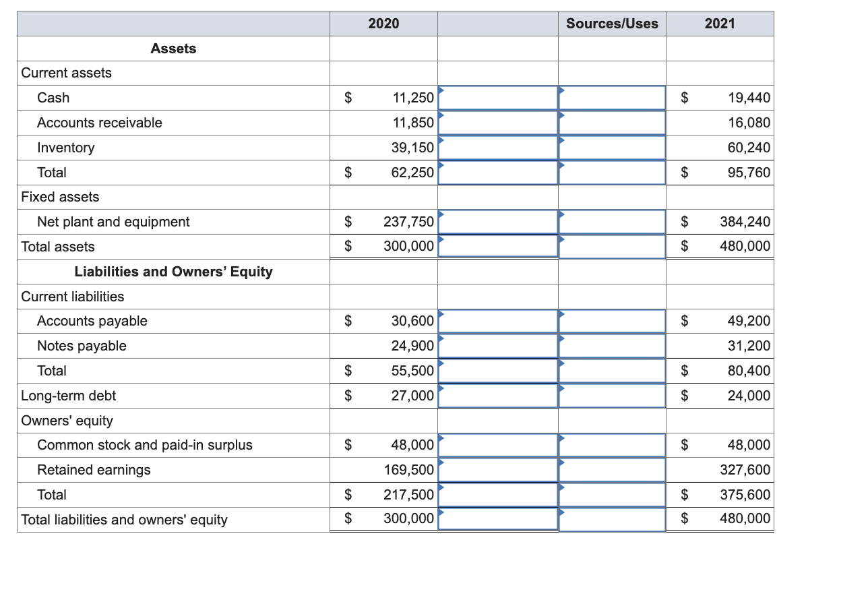This screenshot has height=604, width=868.
Task: Select Accounts receivable change amount input cell
Action: (x=498, y=123)
